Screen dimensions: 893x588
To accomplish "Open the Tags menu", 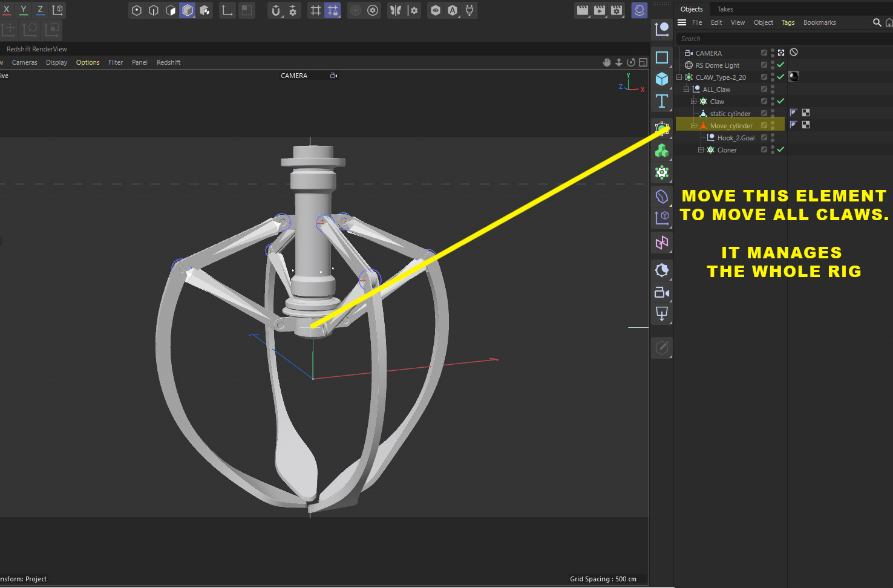I will (x=788, y=22).
